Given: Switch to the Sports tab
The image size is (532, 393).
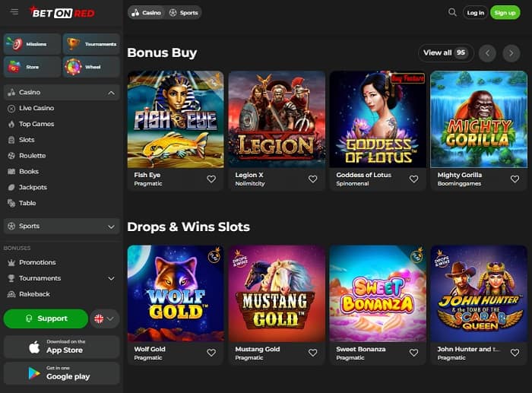Looking at the screenshot, I should click(184, 13).
